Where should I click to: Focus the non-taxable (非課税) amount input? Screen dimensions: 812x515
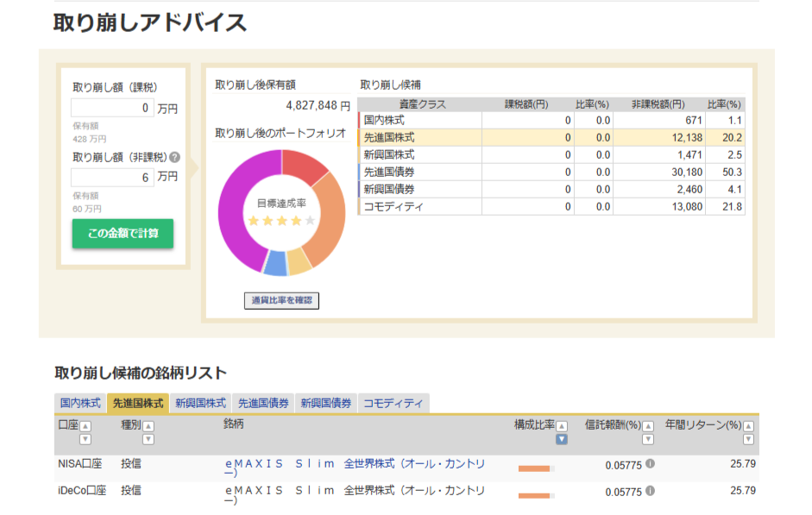point(112,178)
